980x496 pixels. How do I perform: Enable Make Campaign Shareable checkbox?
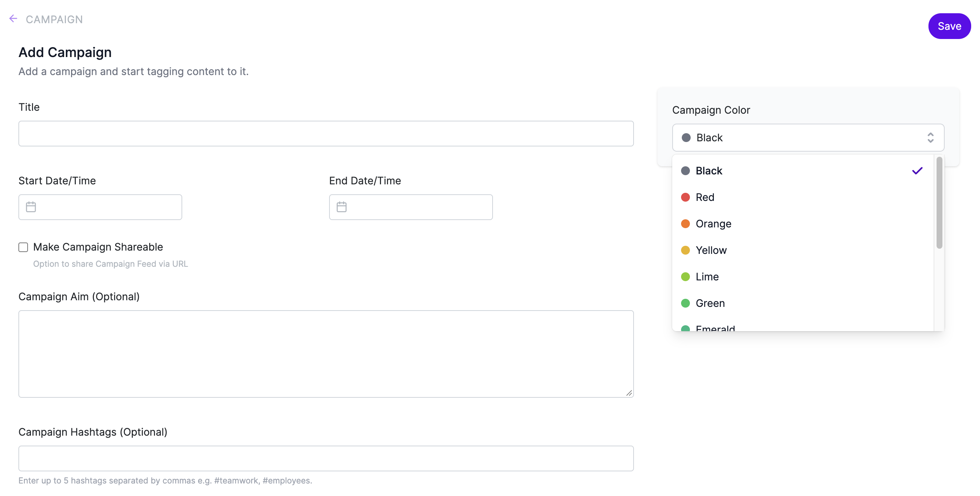(23, 247)
